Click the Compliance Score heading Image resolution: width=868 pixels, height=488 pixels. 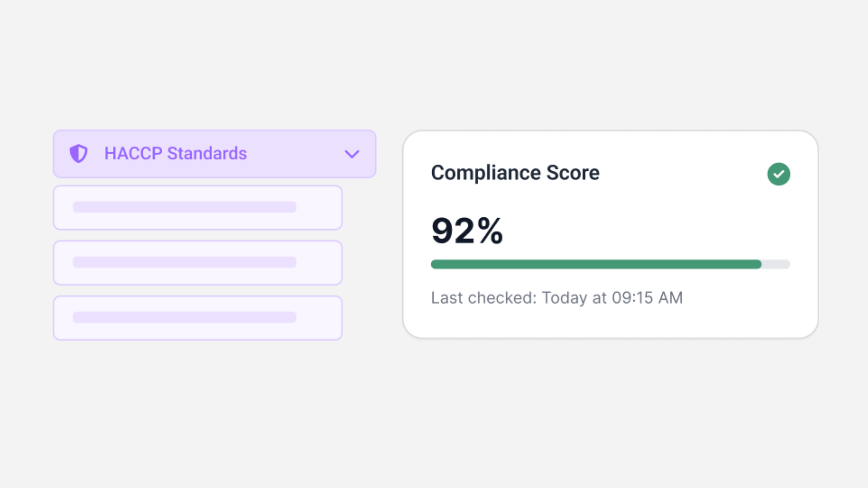(x=515, y=173)
